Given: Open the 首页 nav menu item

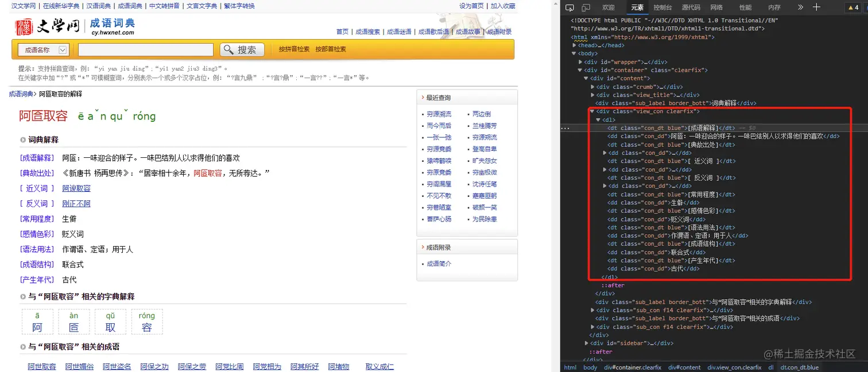Looking at the screenshot, I should (342, 32).
